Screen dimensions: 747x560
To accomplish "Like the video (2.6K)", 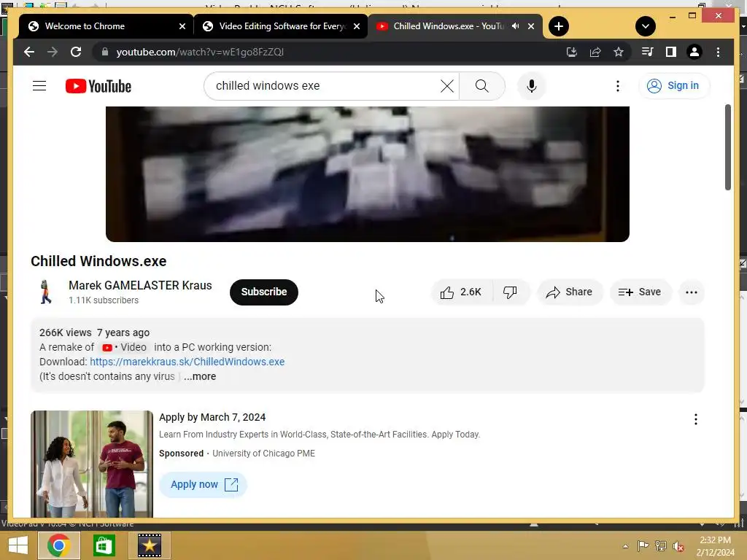I will (461, 292).
